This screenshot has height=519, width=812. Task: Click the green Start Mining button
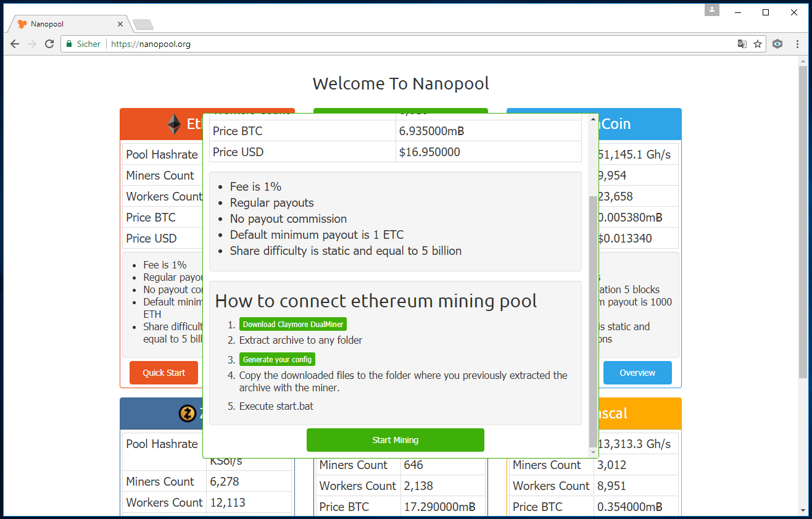pyautogui.click(x=396, y=440)
